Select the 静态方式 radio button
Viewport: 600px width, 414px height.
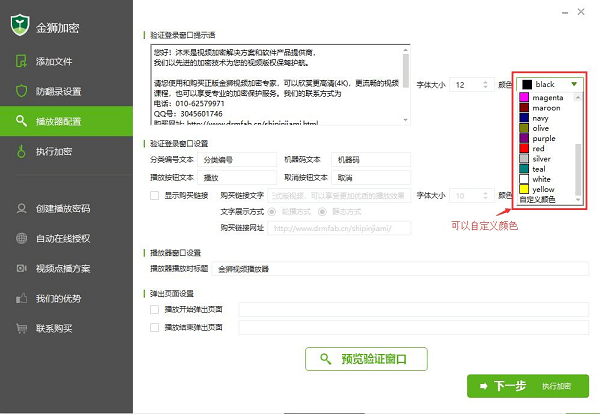click(323, 212)
